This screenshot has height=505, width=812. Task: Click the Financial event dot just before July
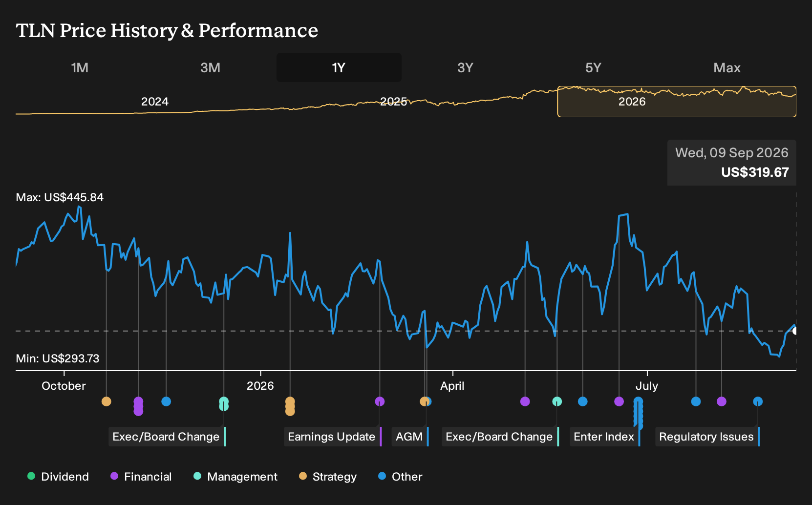click(619, 401)
